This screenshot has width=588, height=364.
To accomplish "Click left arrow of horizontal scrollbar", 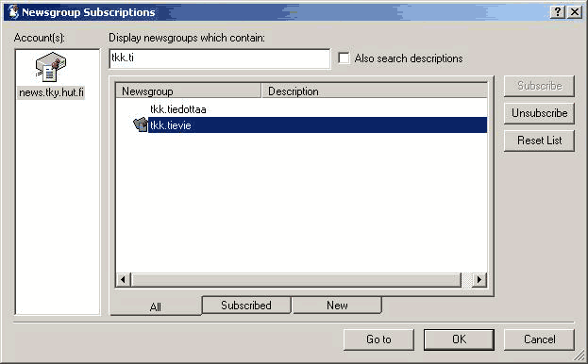I will point(123,280).
